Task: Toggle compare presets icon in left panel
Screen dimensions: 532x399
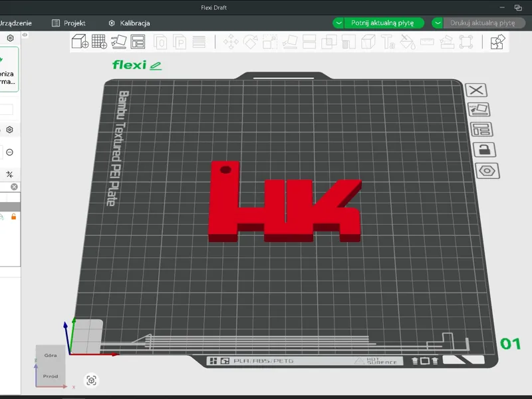Action: click(9, 174)
